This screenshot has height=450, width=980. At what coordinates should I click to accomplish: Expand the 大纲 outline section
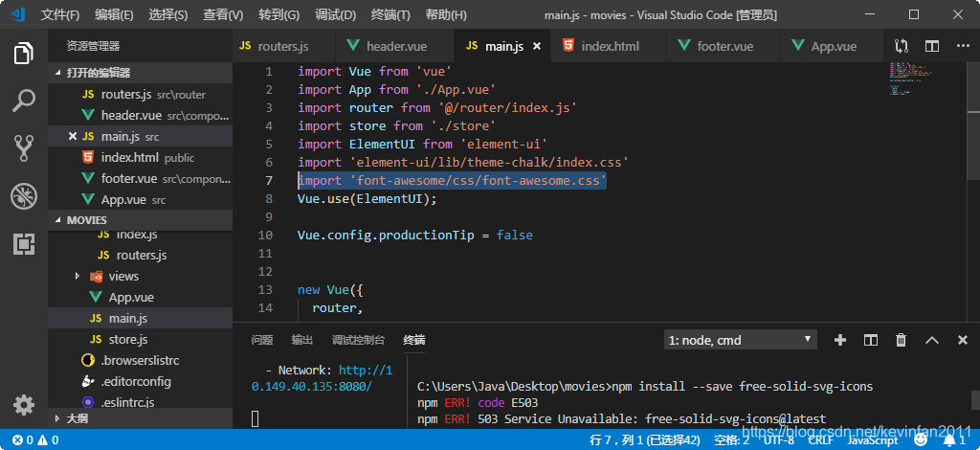point(140,418)
